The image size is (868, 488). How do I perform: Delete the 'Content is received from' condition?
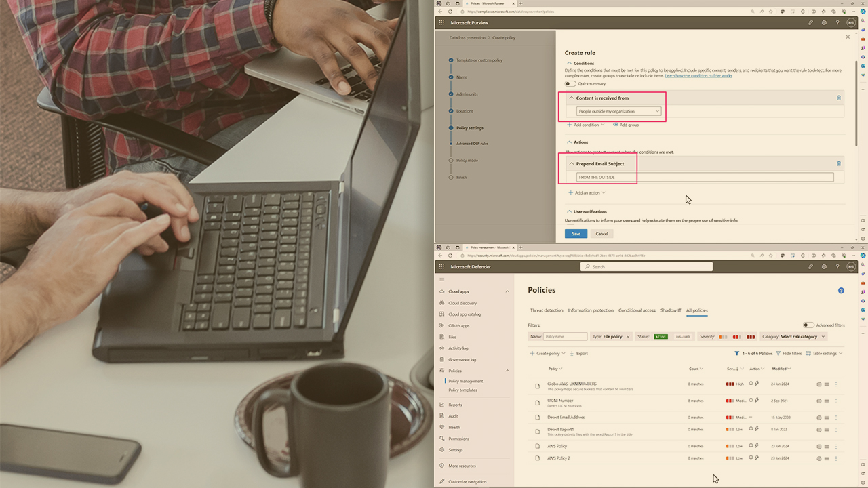838,98
